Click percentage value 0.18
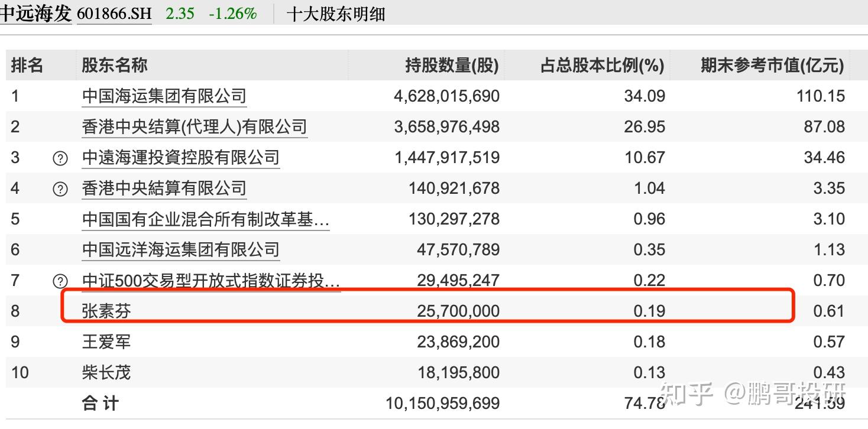 click(x=649, y=342)
